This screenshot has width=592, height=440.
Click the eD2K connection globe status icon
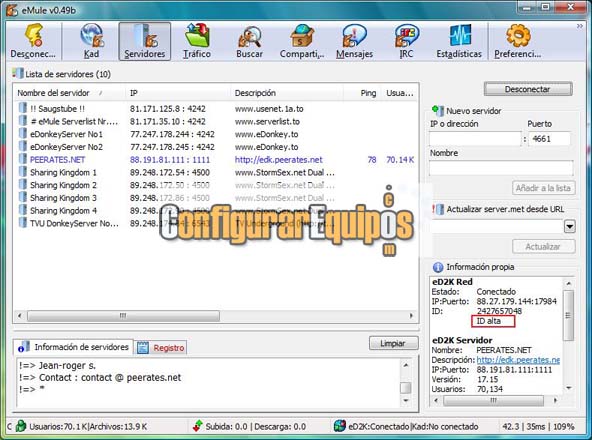coord(340,426)
